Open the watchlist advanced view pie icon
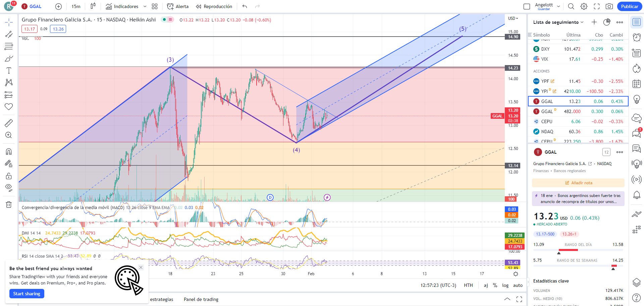Viewport: 644px width, 306px height. pyautogui.click(x=607, y=22)
